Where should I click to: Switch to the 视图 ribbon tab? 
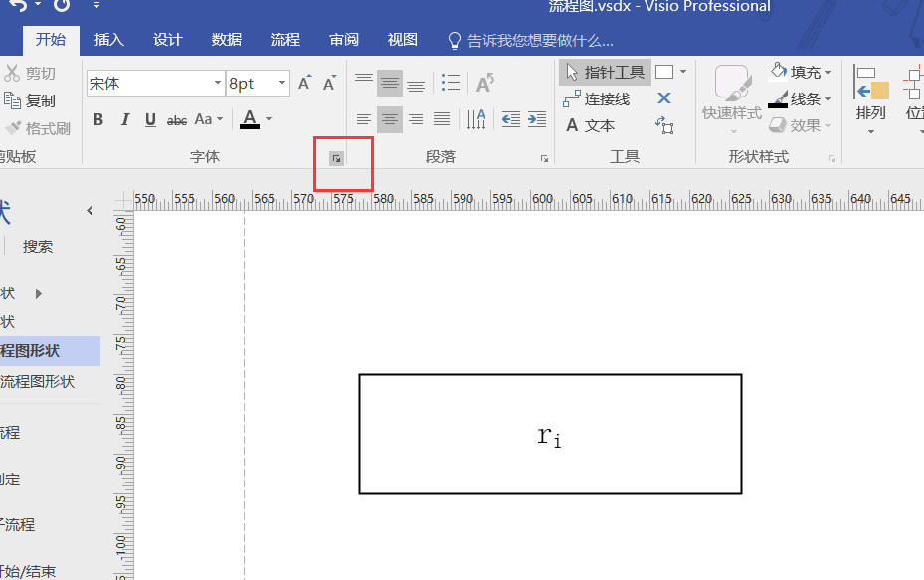tap(402, 40)
